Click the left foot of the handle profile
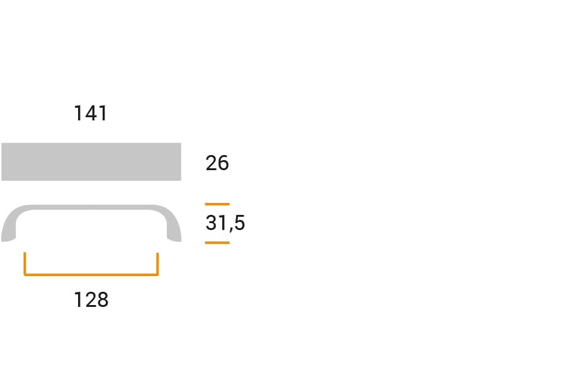 click(x=8, y=235)
